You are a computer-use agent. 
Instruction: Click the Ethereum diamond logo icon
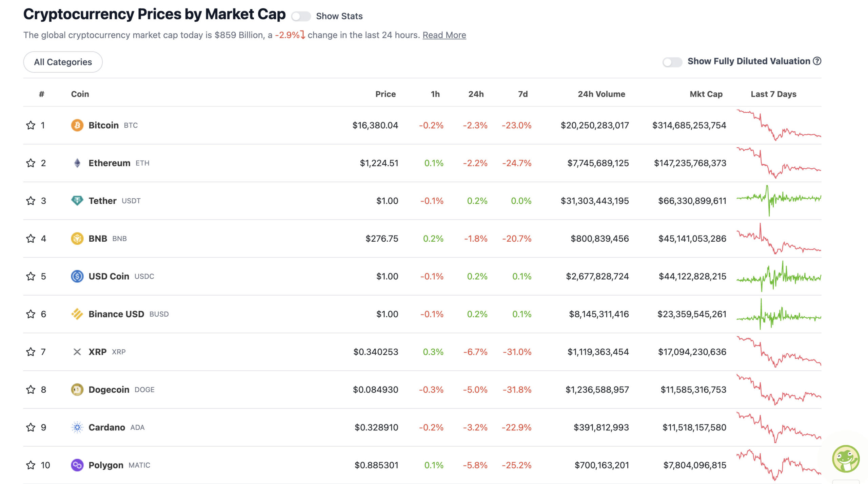[77, 163]
